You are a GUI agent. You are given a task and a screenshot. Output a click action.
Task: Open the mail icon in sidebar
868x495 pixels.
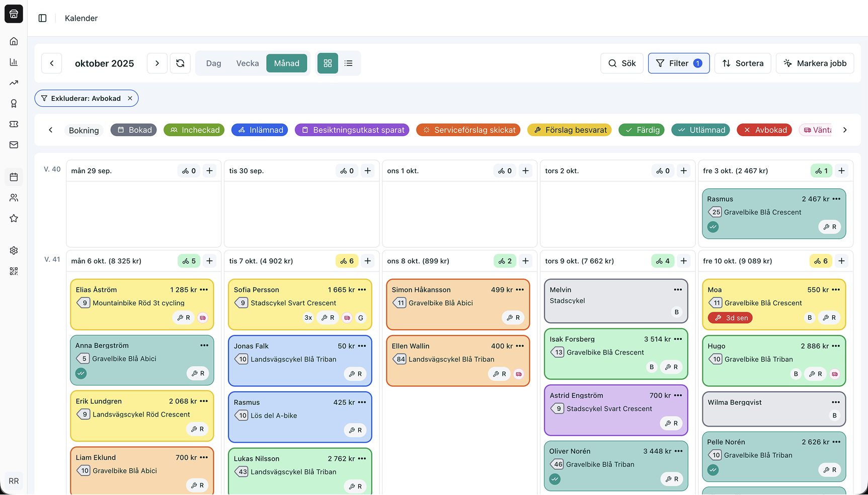(x=14, y=145)
